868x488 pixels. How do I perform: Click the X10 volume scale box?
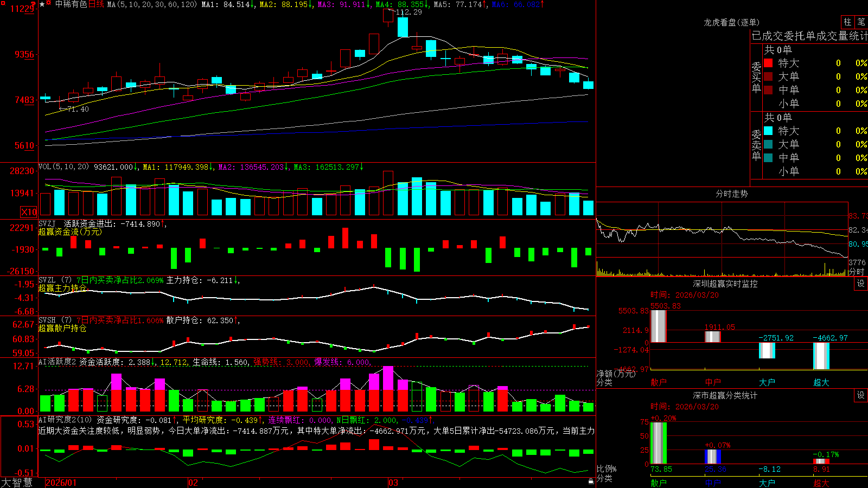click(29, 212)
